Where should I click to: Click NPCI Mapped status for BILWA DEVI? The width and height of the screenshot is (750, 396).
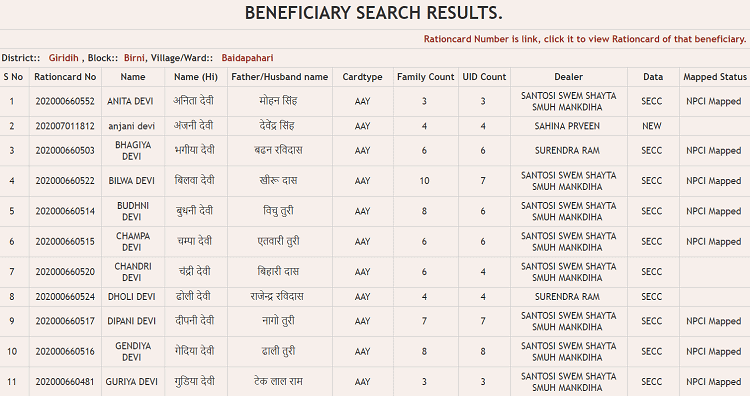pyautogui.click(x=714, y=181)
